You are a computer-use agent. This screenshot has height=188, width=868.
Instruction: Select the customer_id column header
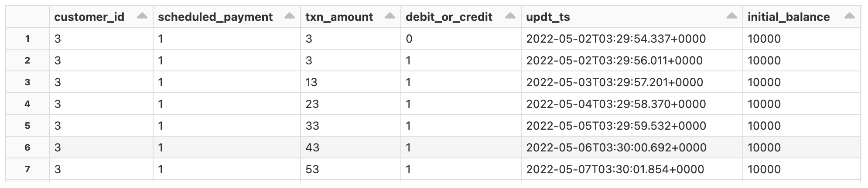89,17
